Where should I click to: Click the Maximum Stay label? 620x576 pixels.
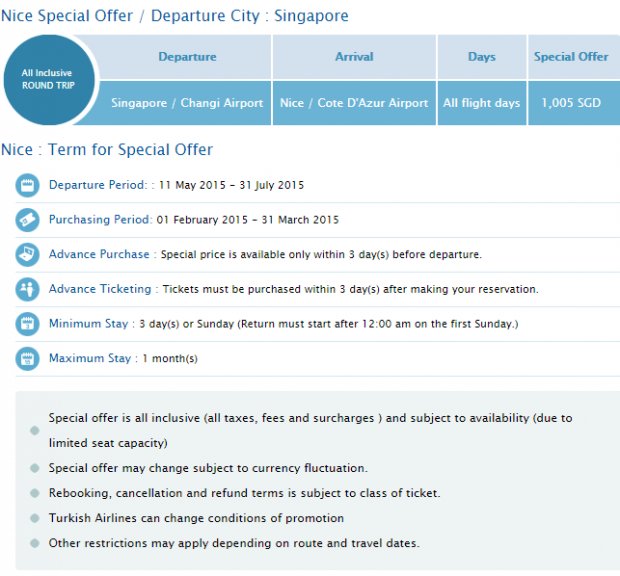(x=90, y=358)
